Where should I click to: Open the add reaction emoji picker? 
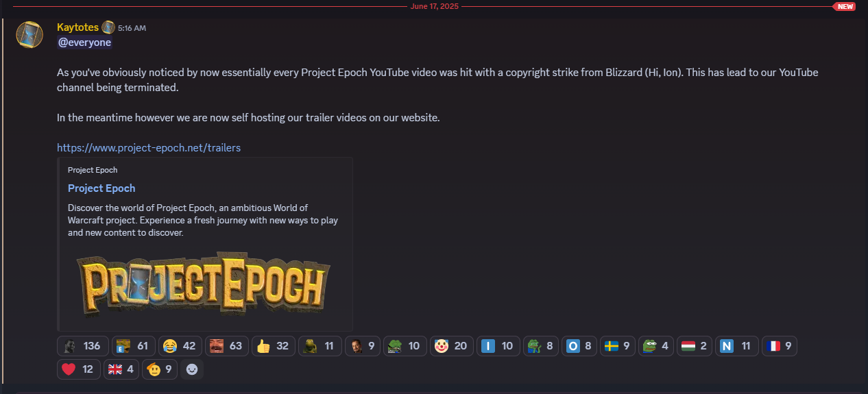tap(192, 369)
